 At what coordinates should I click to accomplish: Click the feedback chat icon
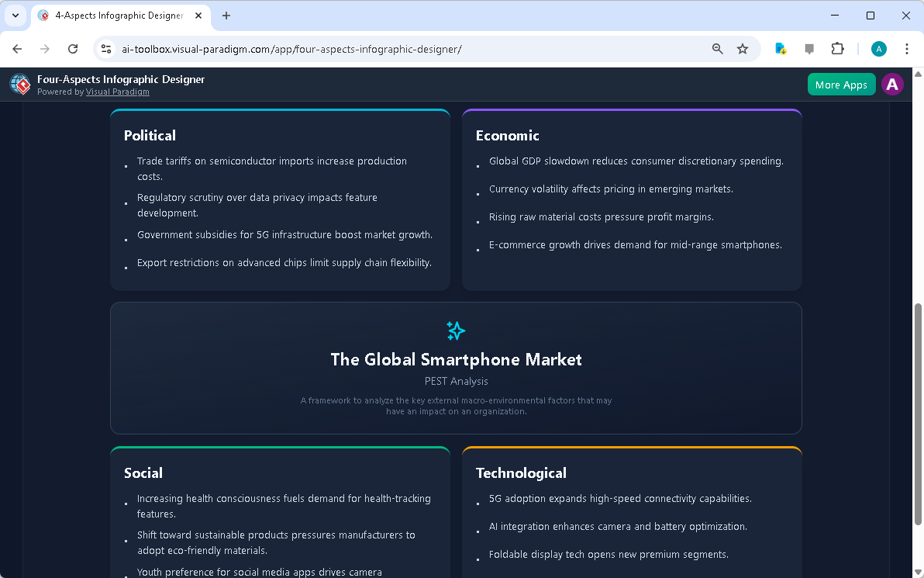(808, 48)
